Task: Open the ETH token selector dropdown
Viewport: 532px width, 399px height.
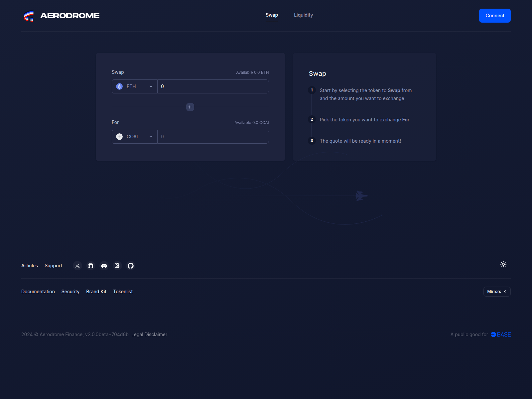Action: (135, 86)
